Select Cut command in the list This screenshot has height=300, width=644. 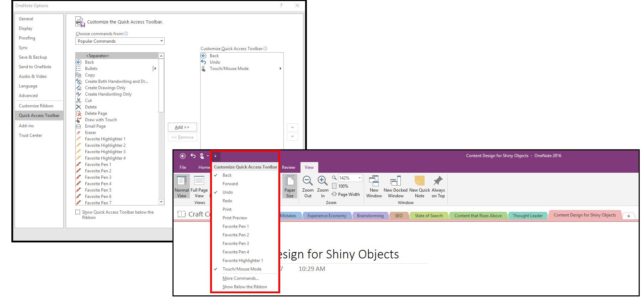click(117, 101)
